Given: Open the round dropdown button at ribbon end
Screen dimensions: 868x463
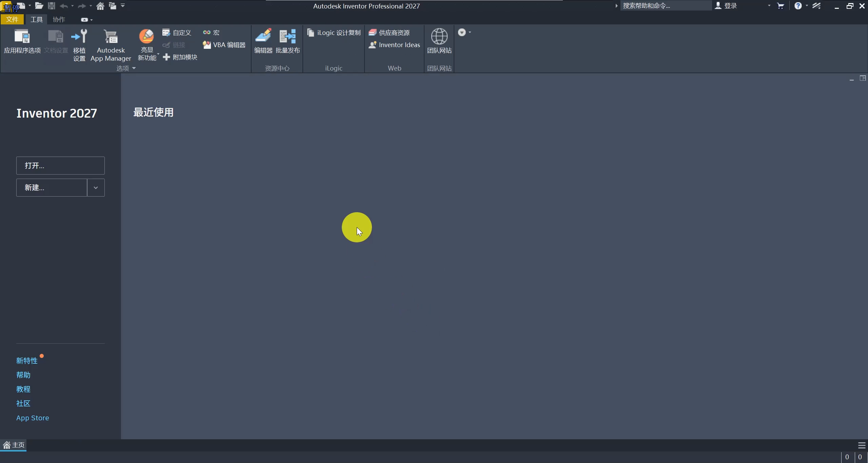Looking at the screenshot, I should tap(462, 32).
